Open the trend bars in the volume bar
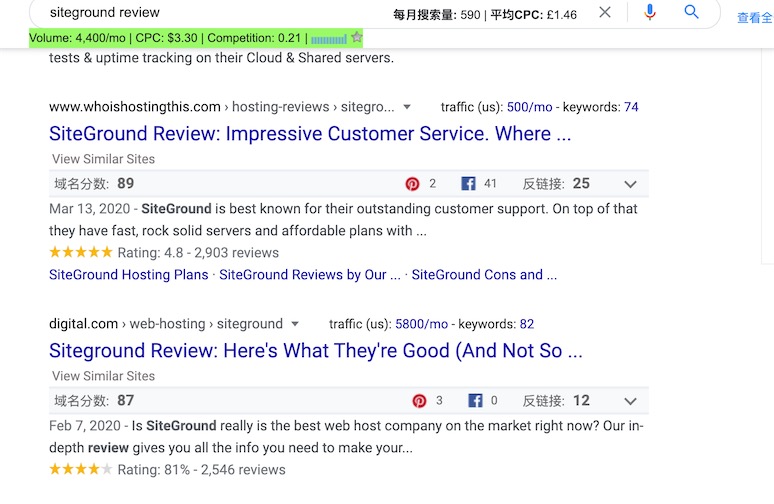Screen dimensions: 774x504 (x=329, y=39)
